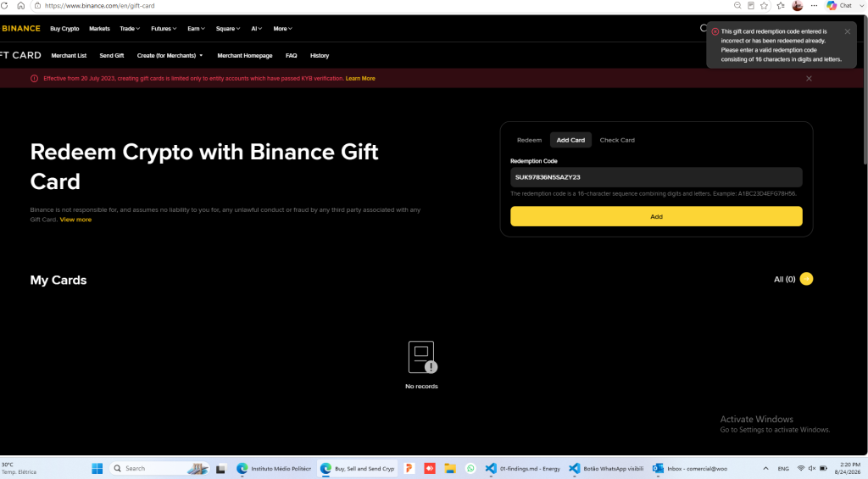
Task: Switch to Instituto Médio Politécn Edge window
Action: (x=274, y=469)
